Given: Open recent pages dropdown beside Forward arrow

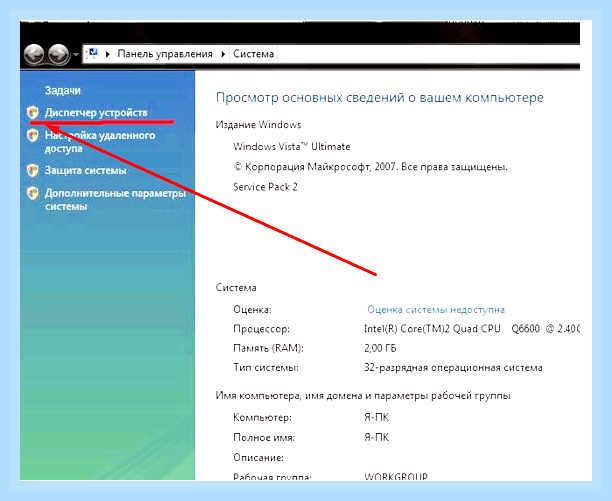Looking at the screenshot, I should click(76, 54).
